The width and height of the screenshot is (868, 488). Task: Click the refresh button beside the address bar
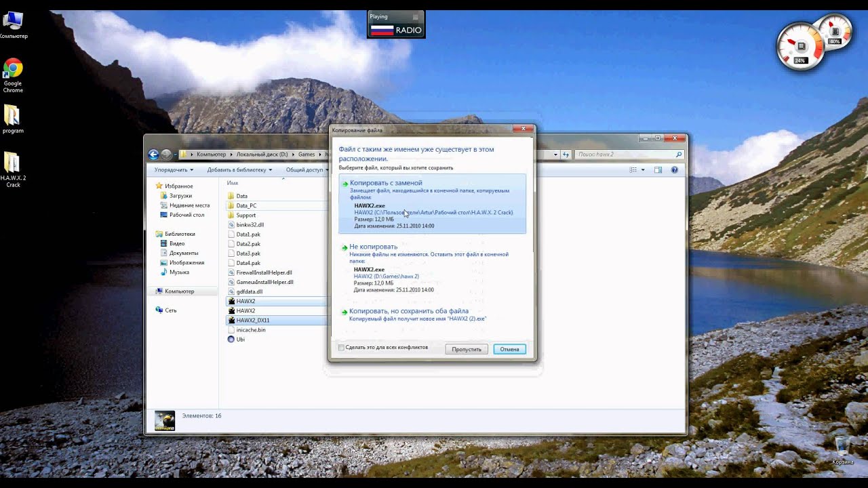tap(565, 155)
